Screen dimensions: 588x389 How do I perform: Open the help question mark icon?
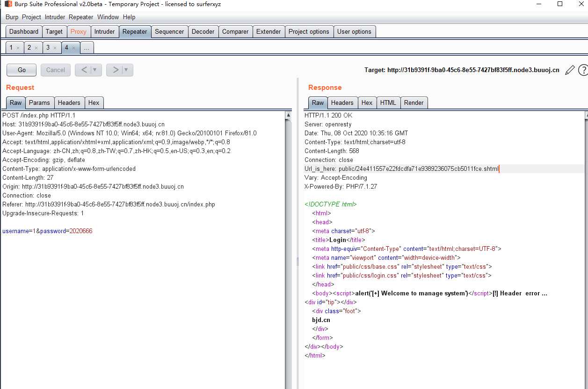pyautogui.click(x=583, y=70)
